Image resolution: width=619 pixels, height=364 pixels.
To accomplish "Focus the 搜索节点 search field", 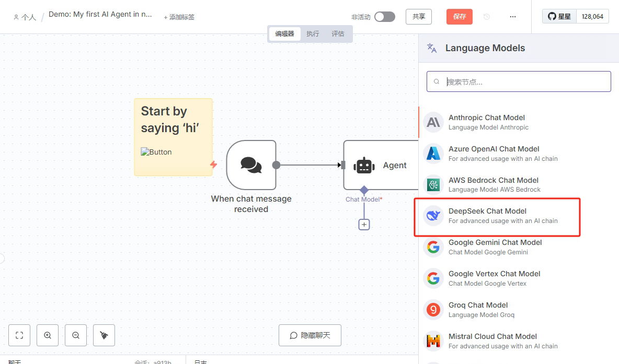I will (519, 81).
